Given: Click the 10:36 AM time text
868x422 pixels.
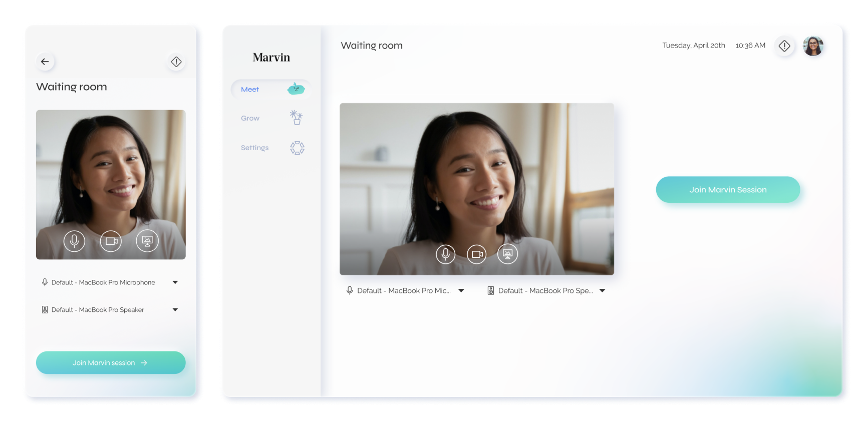Looking at the screenshot, I should 750,46.
